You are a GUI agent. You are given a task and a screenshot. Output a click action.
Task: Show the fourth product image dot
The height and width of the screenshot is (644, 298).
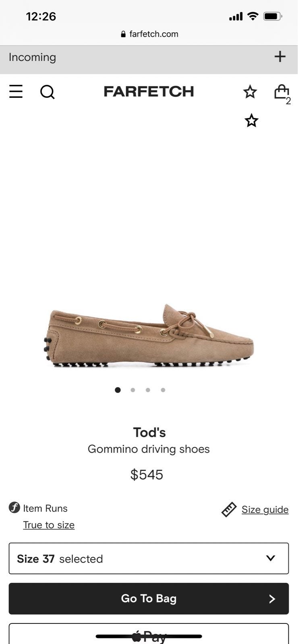pyautogui.click(x=163, y=390)
